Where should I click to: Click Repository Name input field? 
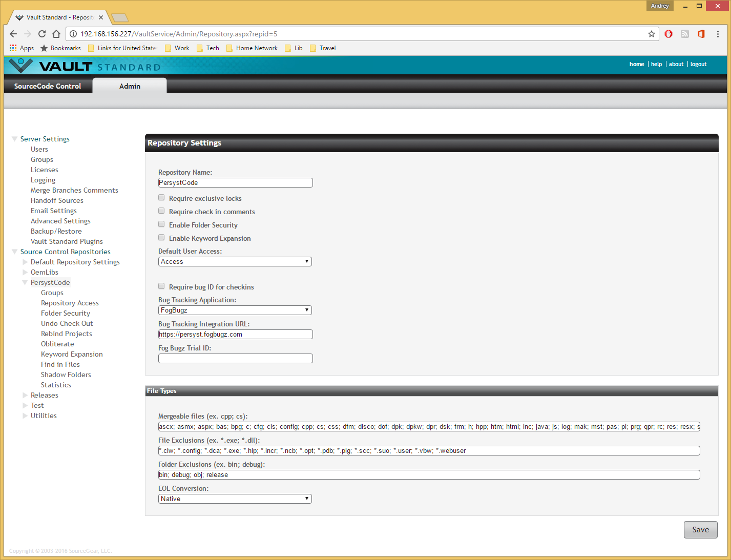[x=236, y=183]
